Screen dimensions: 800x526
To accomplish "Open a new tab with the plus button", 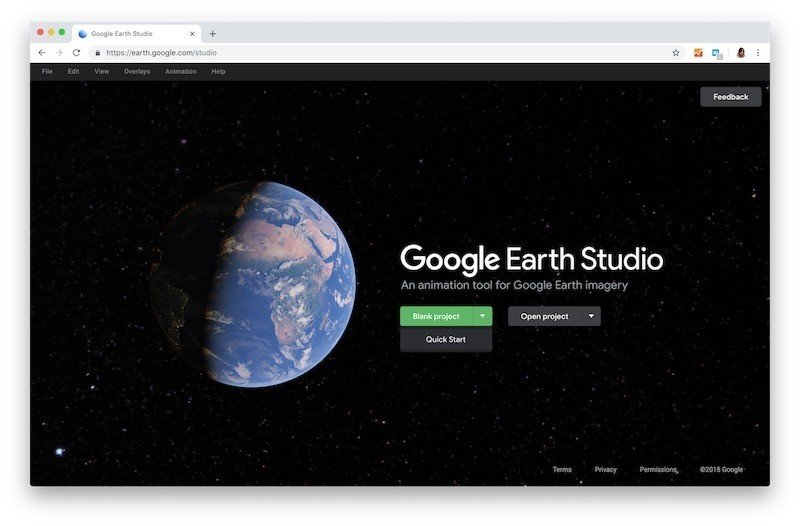I will [213, 34].
